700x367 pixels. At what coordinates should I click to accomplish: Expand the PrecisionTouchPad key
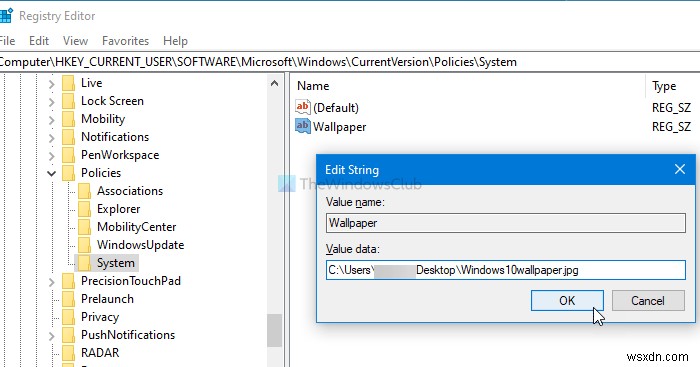(51, 281)
